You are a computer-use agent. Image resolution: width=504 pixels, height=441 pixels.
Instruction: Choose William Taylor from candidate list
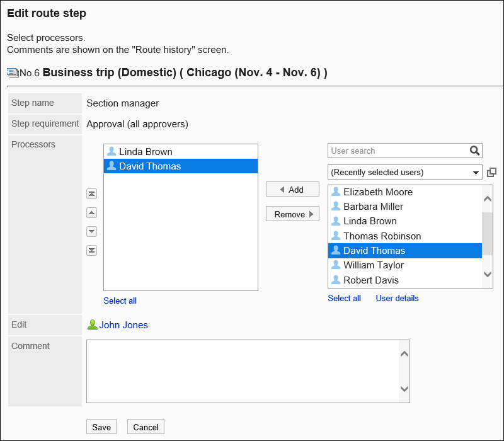point(373,265)
